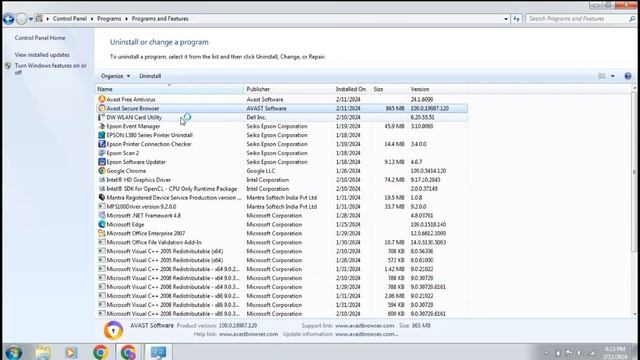Select Mantra Registered Device Service icon
This screenshot has width=640, height=360.
[102, 198]
